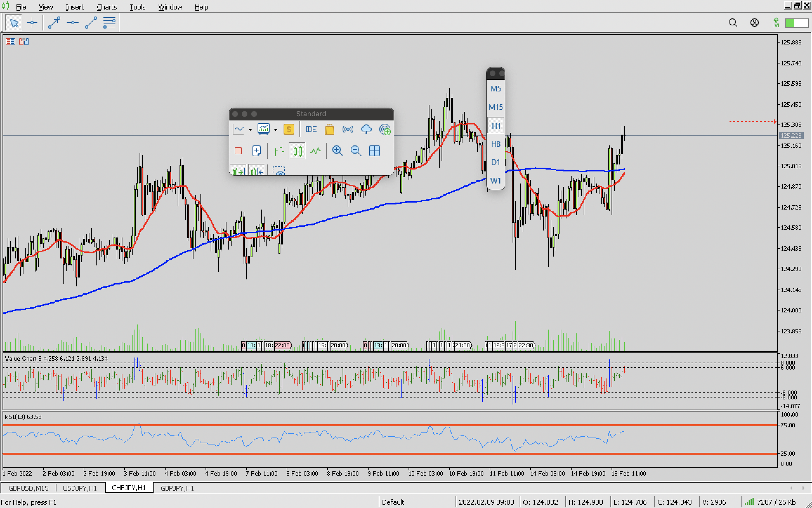812x508 pixels.
Task: Zoom in on the chart
Action: [337, 151]
